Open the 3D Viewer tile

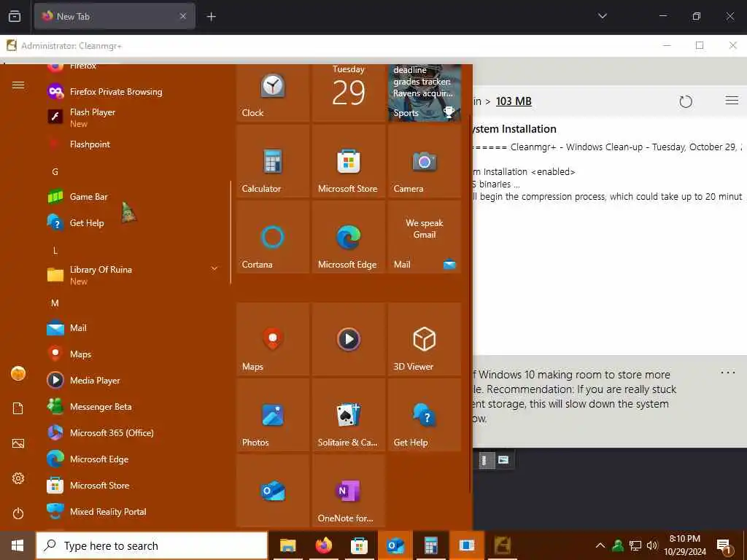point(425,339)
